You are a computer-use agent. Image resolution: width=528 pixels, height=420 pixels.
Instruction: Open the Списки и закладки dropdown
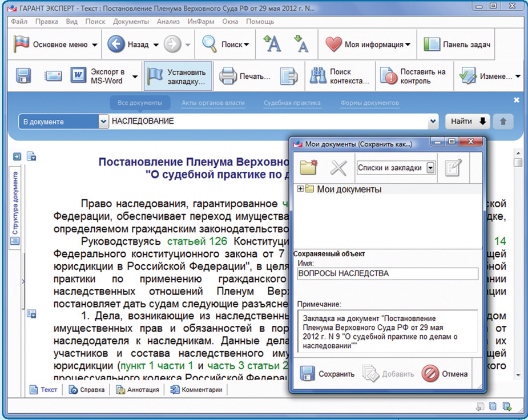[x=430, y=168]
